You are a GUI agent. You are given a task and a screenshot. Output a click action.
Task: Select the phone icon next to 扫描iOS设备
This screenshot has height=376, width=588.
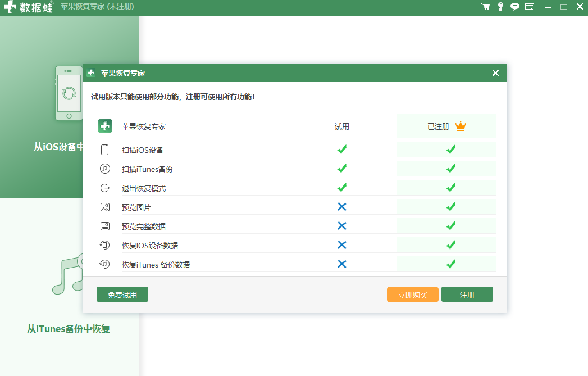click(104, 150)
